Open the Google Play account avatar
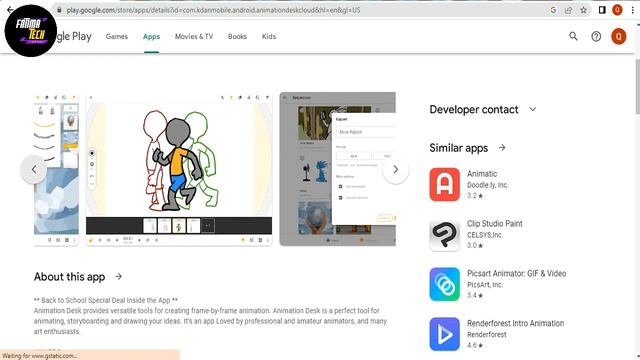The image size is (640, 360). point(619,36)
